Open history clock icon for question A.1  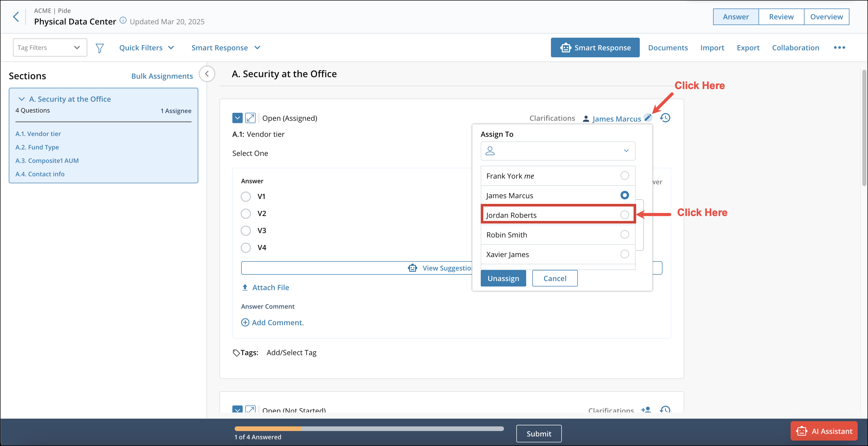click(x=665, y=118)
